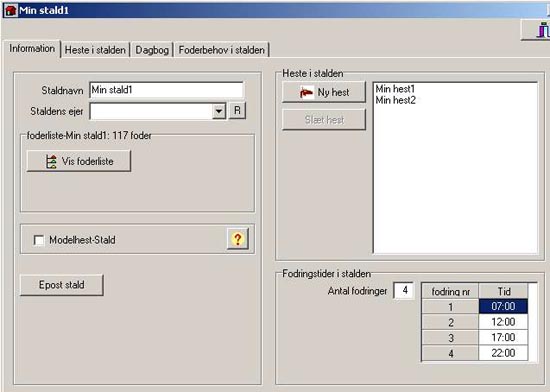Select the Foderbehov i stalden tab
Screen dimensions: 550x392
tap(222, 50)
